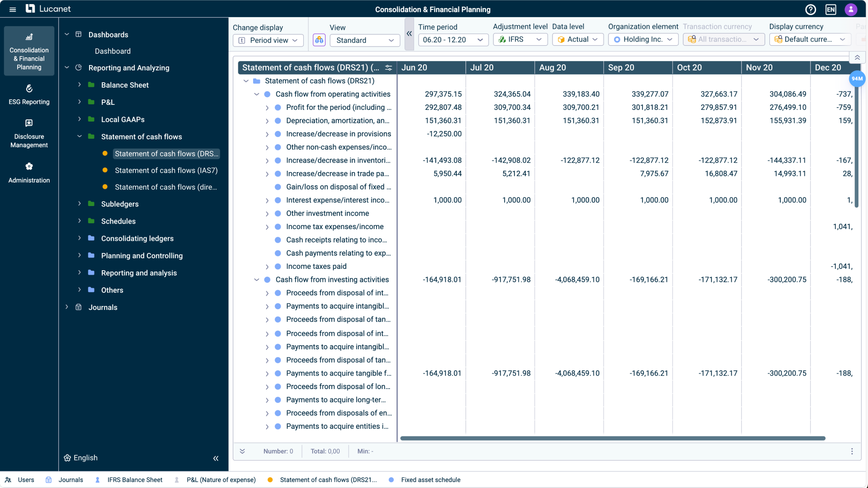Open the hamburger menu icon
868x488 pixels.
tap(13, 9)
